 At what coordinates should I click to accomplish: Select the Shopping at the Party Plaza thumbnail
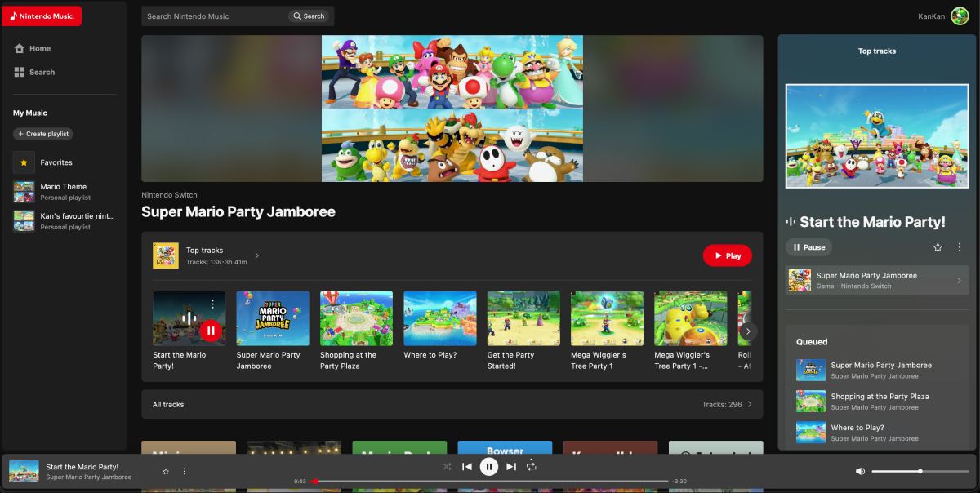click(x=356, y=318)
